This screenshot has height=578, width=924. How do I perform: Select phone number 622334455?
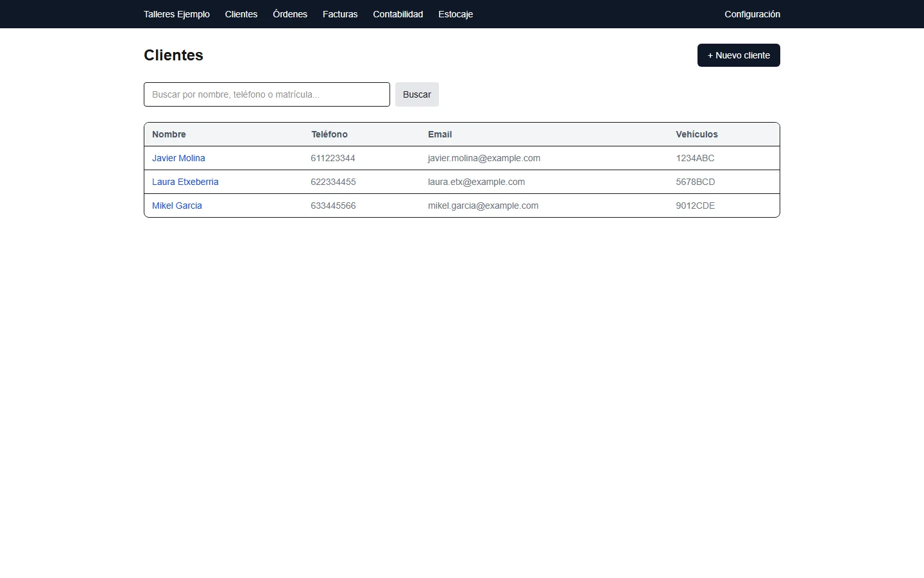point(333,182)
